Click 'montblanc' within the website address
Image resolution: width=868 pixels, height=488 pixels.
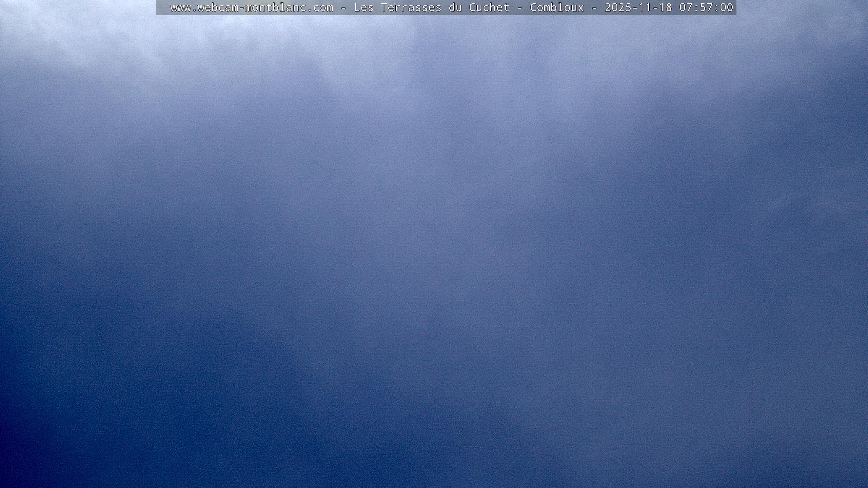pyautogui.click(x=275, y=7)
